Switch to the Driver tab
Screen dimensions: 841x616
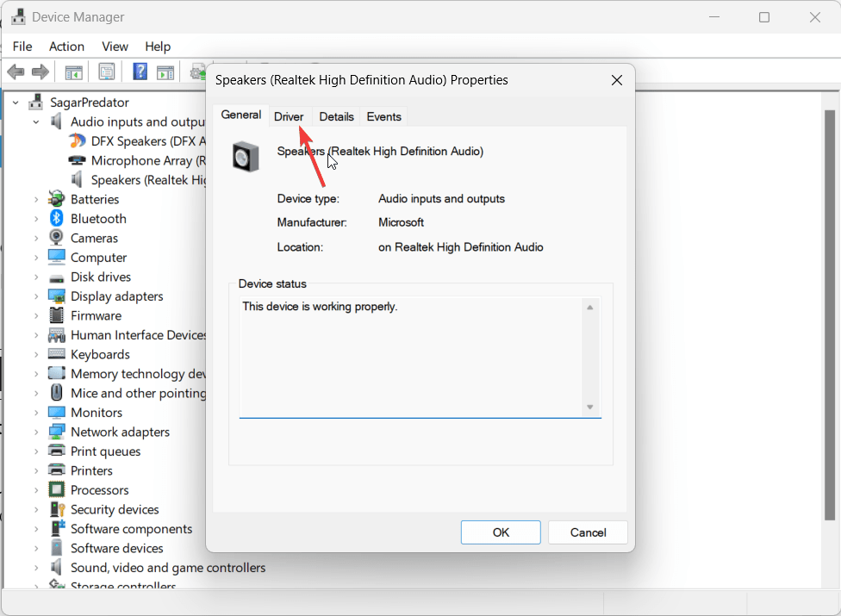coord(289,115)
